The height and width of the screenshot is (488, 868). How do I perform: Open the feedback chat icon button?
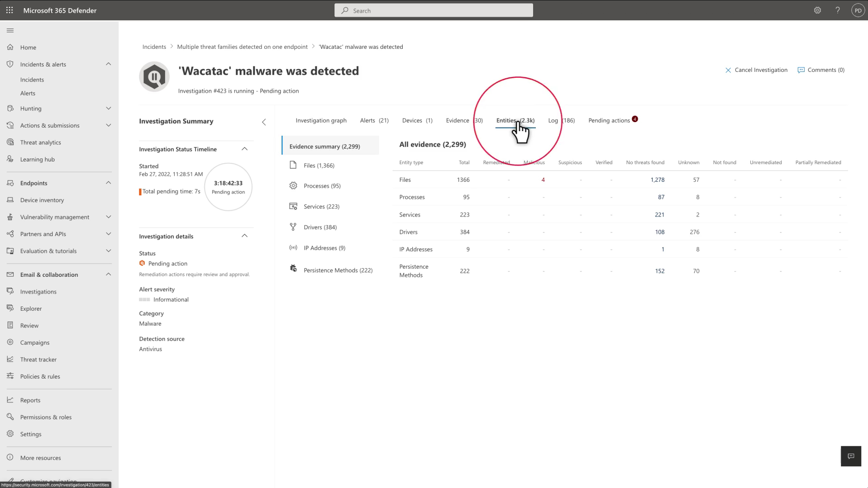click(x=851, y=456)
